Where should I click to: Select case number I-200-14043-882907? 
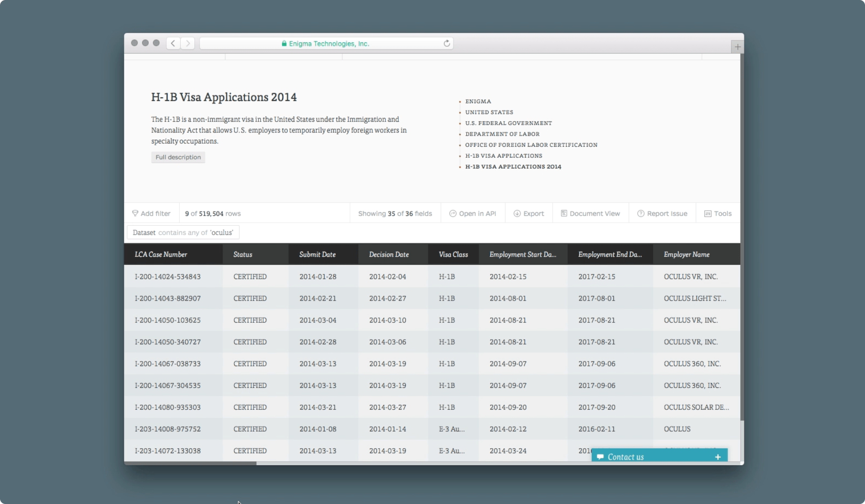(168, 298)
